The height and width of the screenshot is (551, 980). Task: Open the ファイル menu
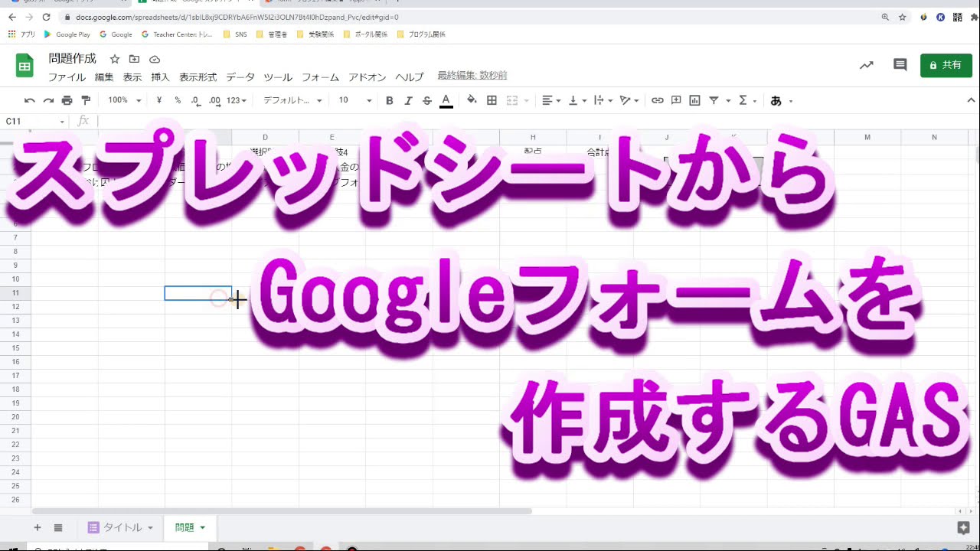point(67,77)
